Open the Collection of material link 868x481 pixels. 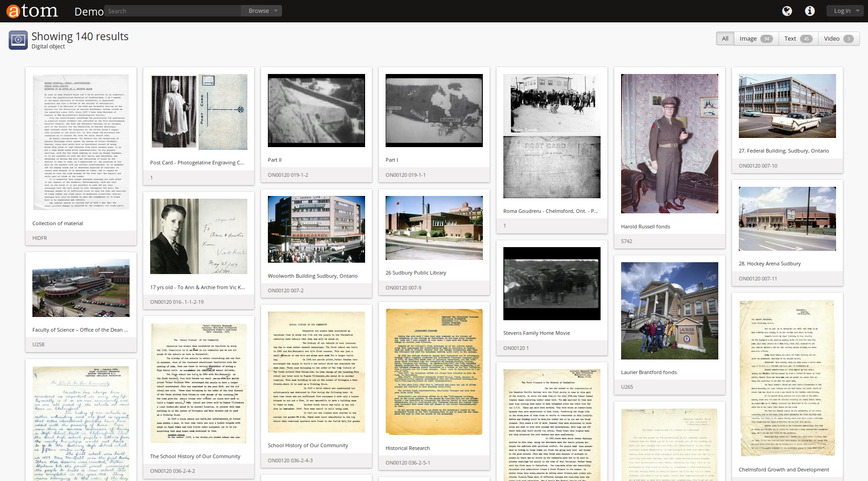(58, 223)
